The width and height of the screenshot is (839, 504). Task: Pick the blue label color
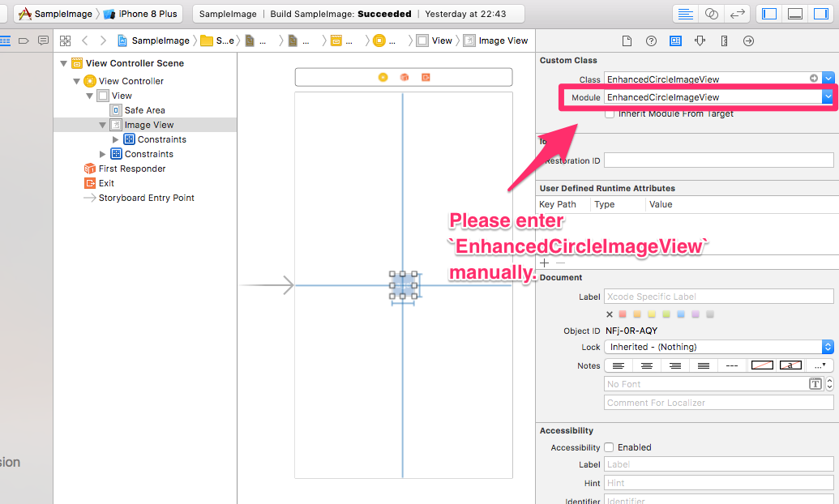pyautogui.click(x=681, y=314)
